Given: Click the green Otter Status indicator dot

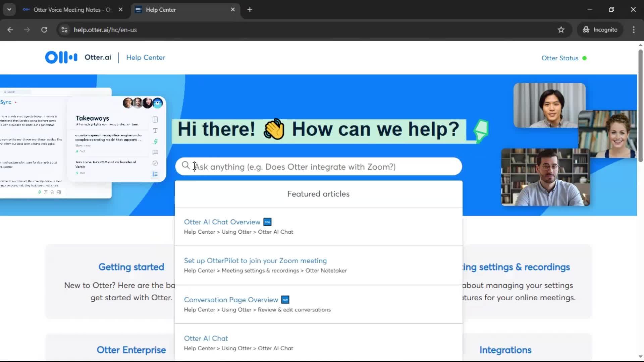Looking at the screenshot, I should [x=585, y=58].
